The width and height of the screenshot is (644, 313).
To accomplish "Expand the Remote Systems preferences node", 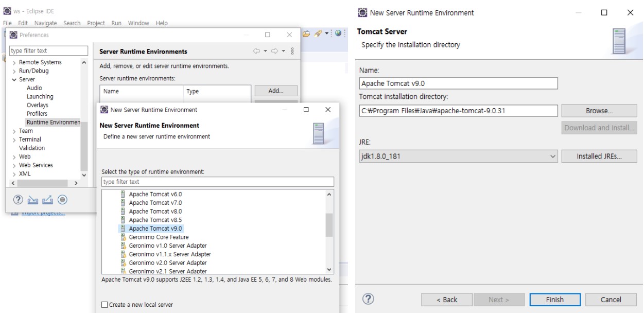I will click(x=14, y=62).
